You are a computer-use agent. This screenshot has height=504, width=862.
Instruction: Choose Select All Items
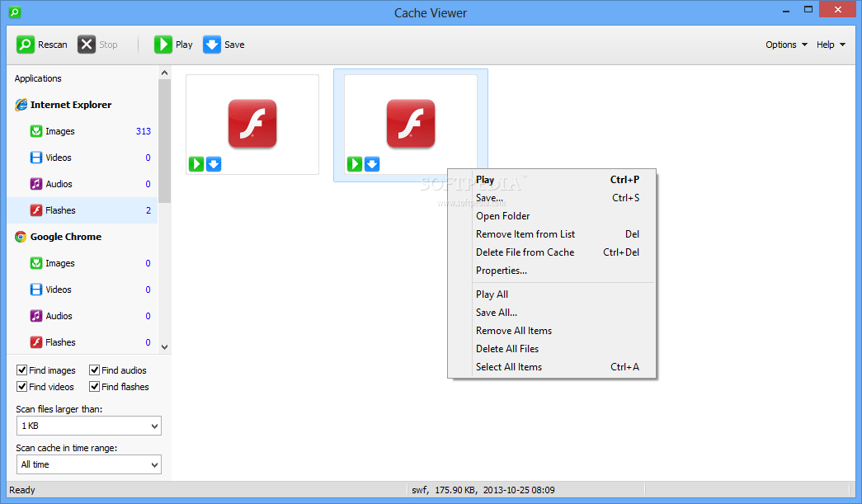552,366
